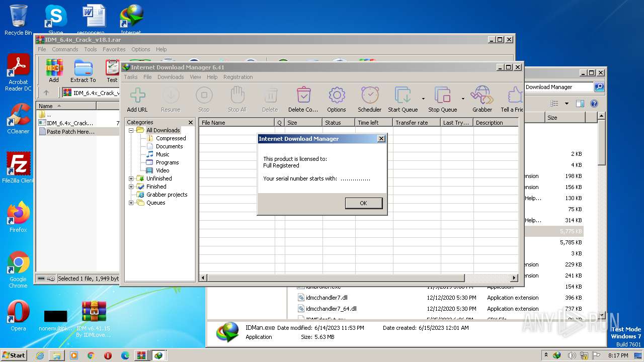The width and height of the screenshot is (644, 362).
Task: Close the Categories panel
Action: [191, 122]
